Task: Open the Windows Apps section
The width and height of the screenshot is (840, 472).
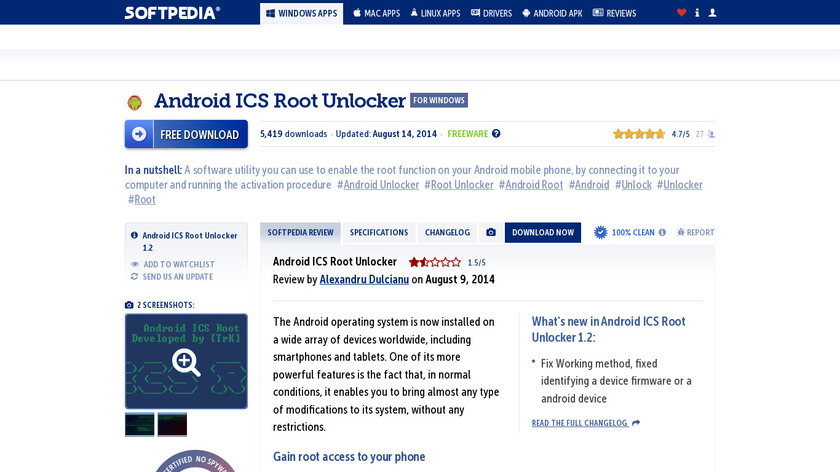Action: click(302, 13)
